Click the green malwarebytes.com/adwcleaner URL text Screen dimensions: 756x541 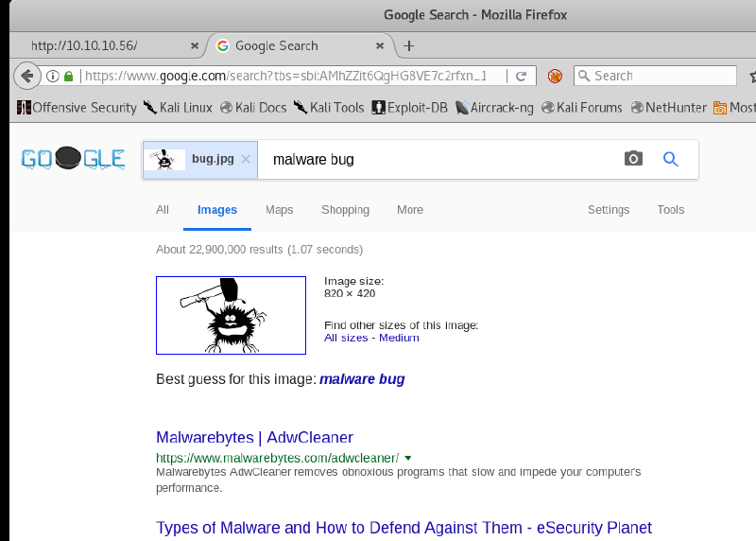(277, 458)
